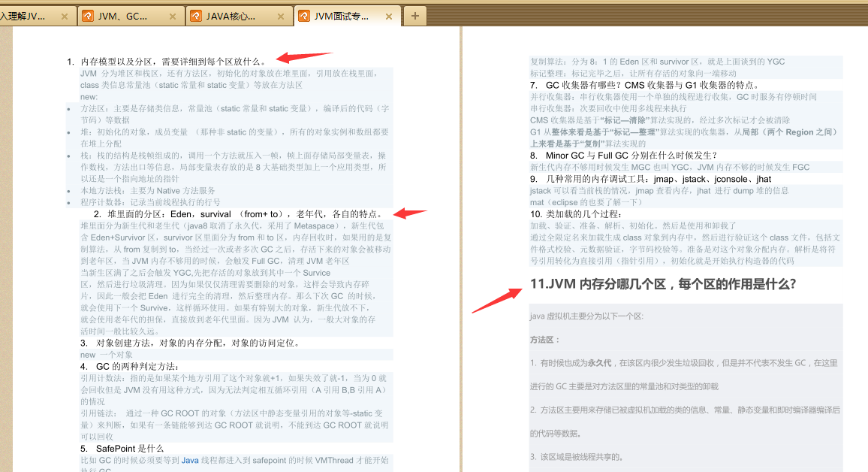
Task: Close the JVM、GC... tab
Action: [172, 17]
